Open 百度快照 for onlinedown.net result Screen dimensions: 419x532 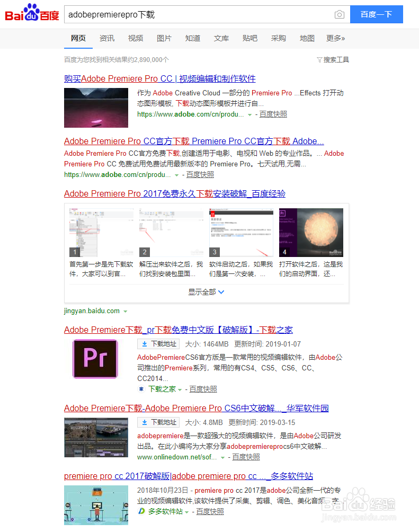tap(246, 457)
